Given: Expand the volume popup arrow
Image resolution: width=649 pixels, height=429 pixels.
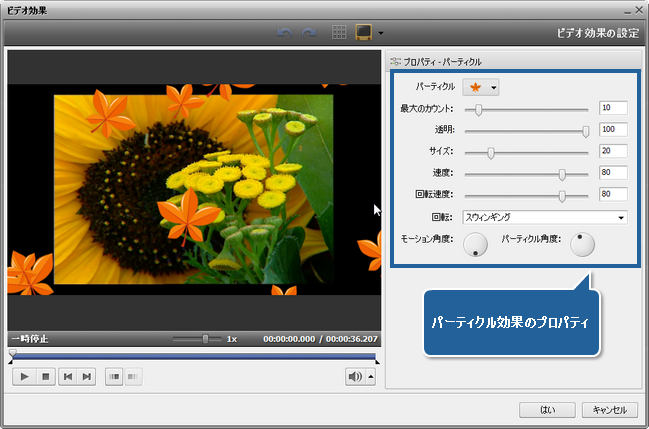Looking at the screenshot, I should 371,376.
